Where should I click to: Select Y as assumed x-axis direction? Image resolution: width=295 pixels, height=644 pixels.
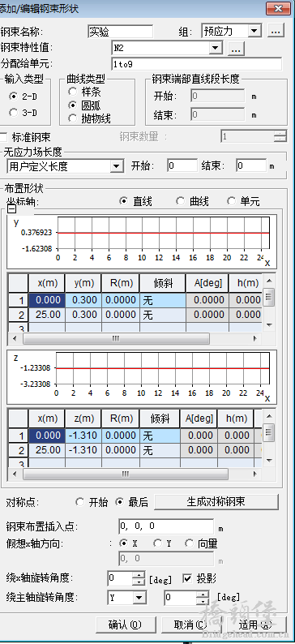157,543
